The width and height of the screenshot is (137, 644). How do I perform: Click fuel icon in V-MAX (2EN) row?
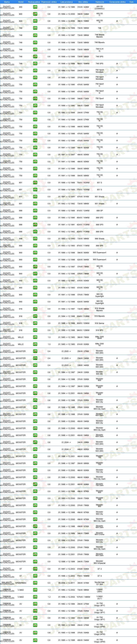[x=35, y=590]
